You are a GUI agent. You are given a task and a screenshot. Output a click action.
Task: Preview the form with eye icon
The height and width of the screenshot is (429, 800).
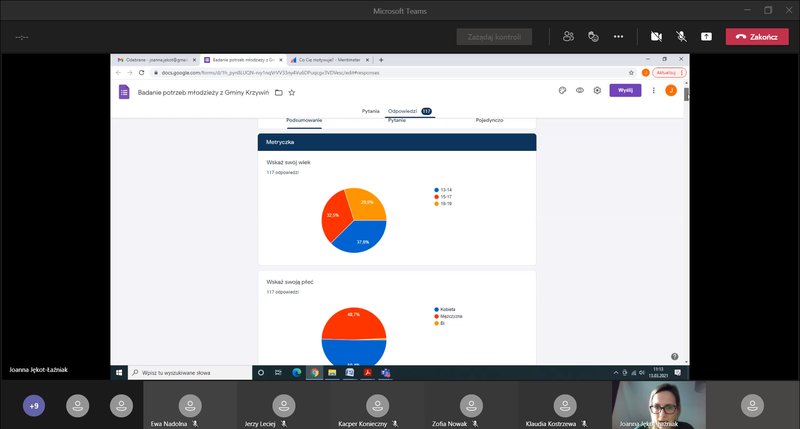click(579, 90)
